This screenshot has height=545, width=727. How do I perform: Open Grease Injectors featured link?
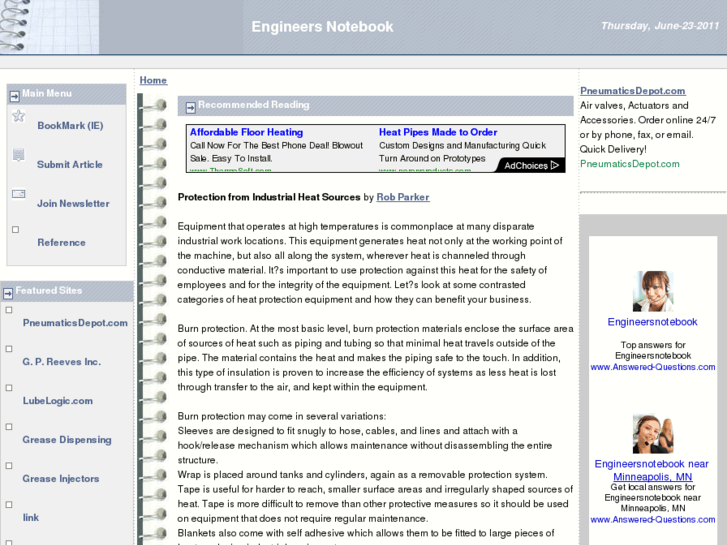coord(61,479)
